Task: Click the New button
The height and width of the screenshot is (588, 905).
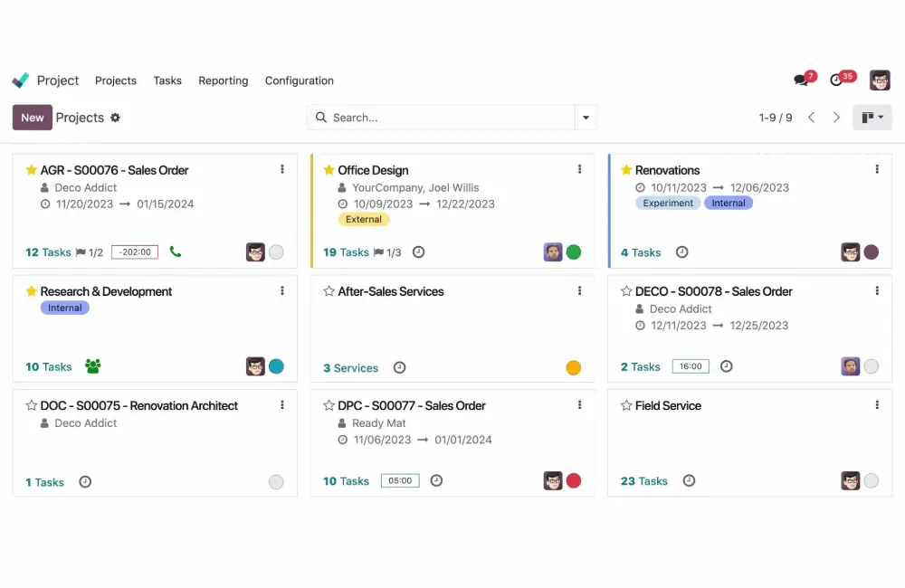Action: 32,118
